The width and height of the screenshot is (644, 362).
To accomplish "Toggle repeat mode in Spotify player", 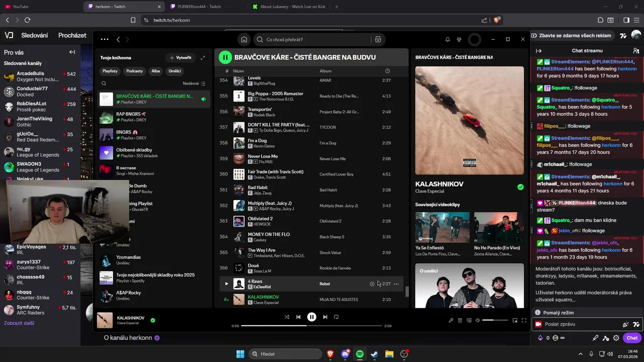I will click(337, 317).
